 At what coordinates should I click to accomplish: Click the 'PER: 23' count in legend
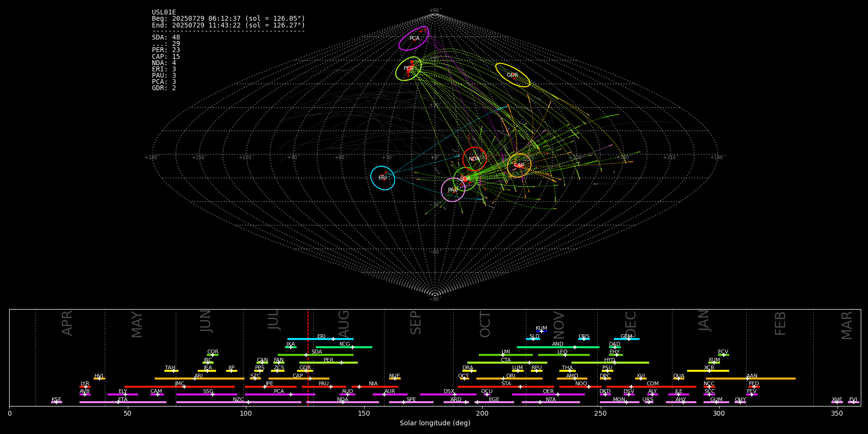click(x=166, y=50)
